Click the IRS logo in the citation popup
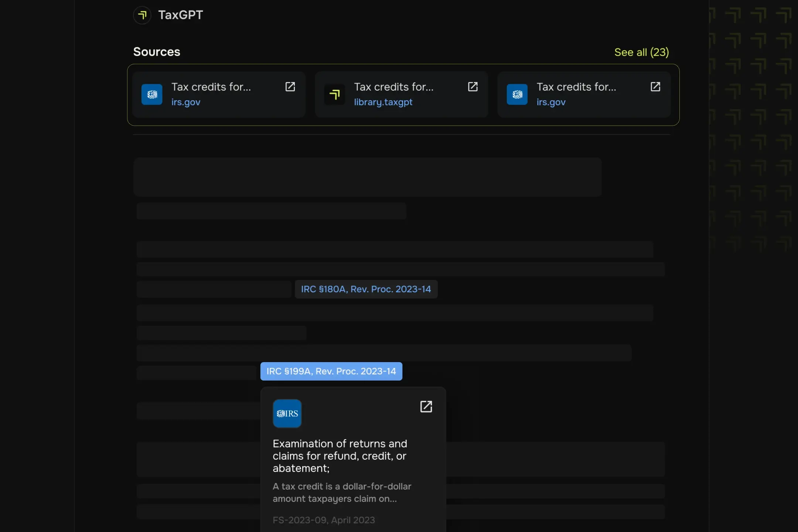The width and height of the screenshot is (798, 532). [287, 413]
